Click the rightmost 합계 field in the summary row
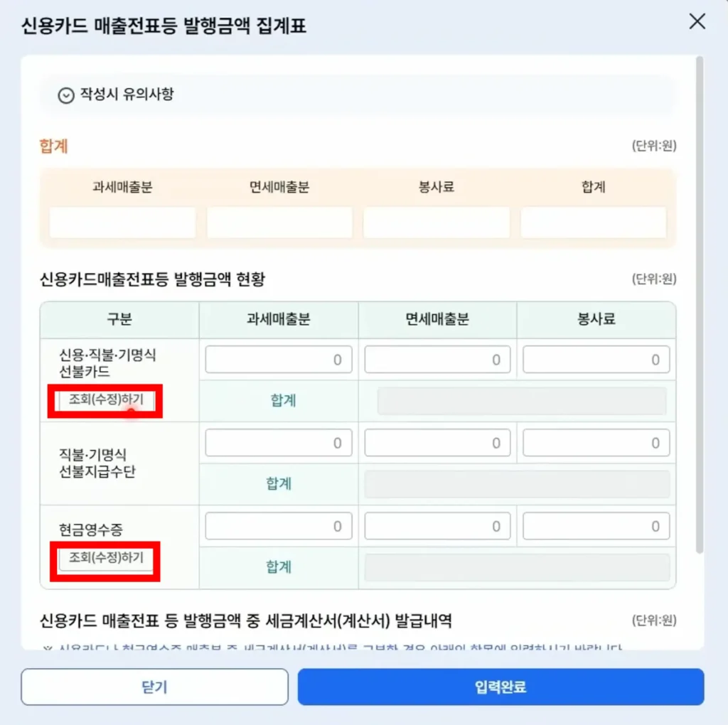This screenshot has width=728, height=725. coord(592,222)
